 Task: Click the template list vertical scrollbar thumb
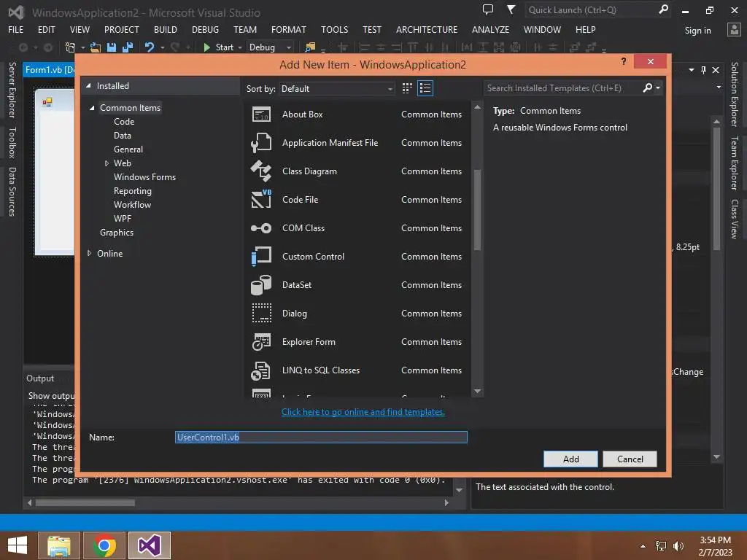point(477,209)
